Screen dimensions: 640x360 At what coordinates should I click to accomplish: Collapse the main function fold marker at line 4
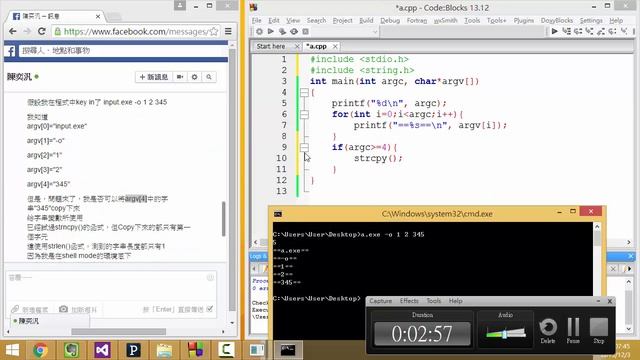click(304, 93)
